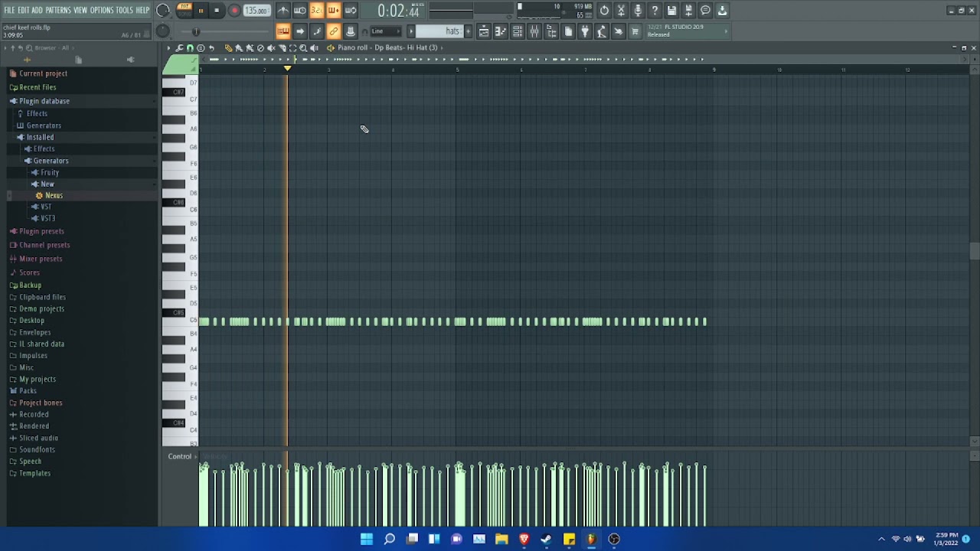Open the Mixer window icon
This screenshot has height=551, width=980.
(534, 31)
